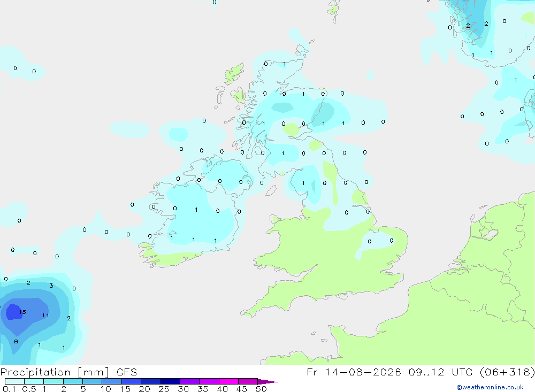Click the "25" legend scale label
The height and width of the screenshot is (392, 535).
tap(164, 389)
